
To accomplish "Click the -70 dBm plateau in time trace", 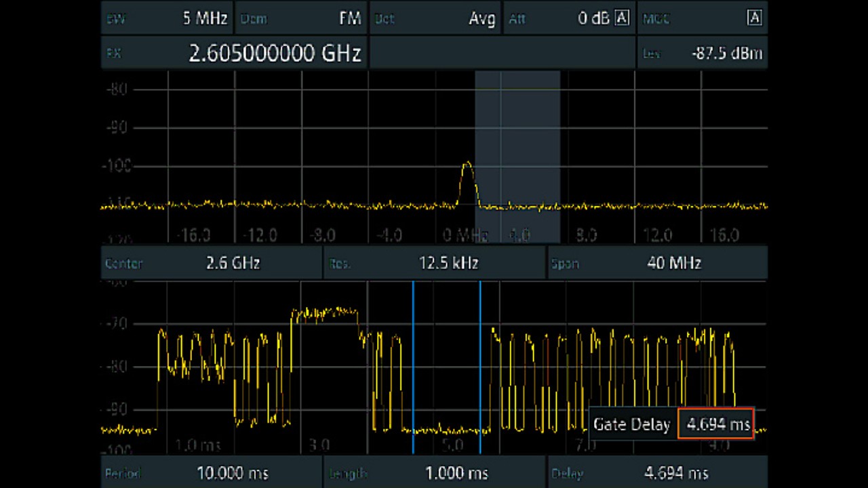I will click(x=324, y=313).
